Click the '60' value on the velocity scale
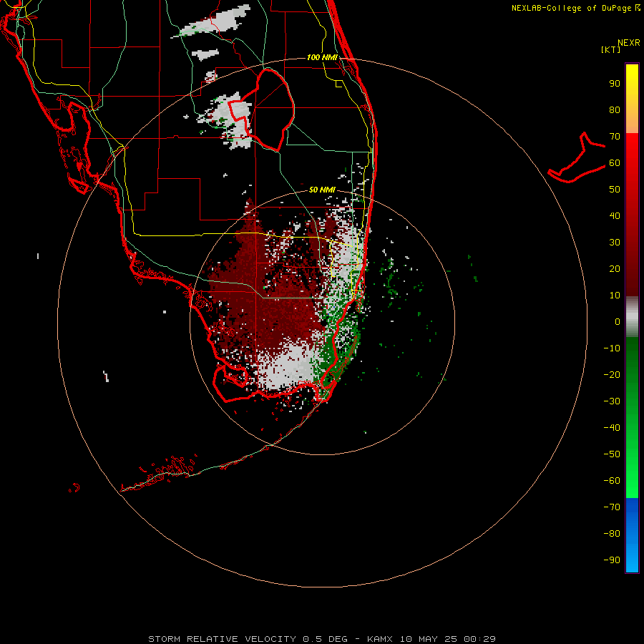The height and width of the screenshot is (644, 644). 615,163
